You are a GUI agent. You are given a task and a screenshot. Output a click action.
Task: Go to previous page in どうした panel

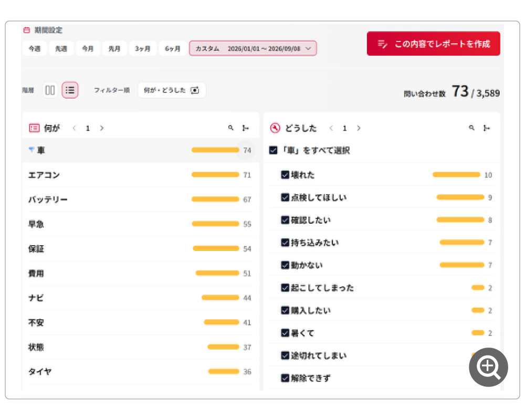point(331,128)
